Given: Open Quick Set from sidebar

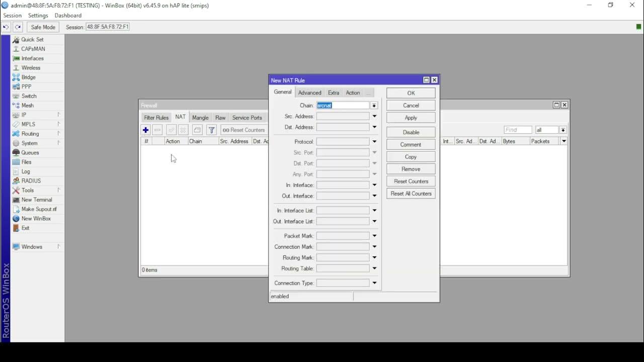Looking at the screenshot, I should tap(32, 39).
